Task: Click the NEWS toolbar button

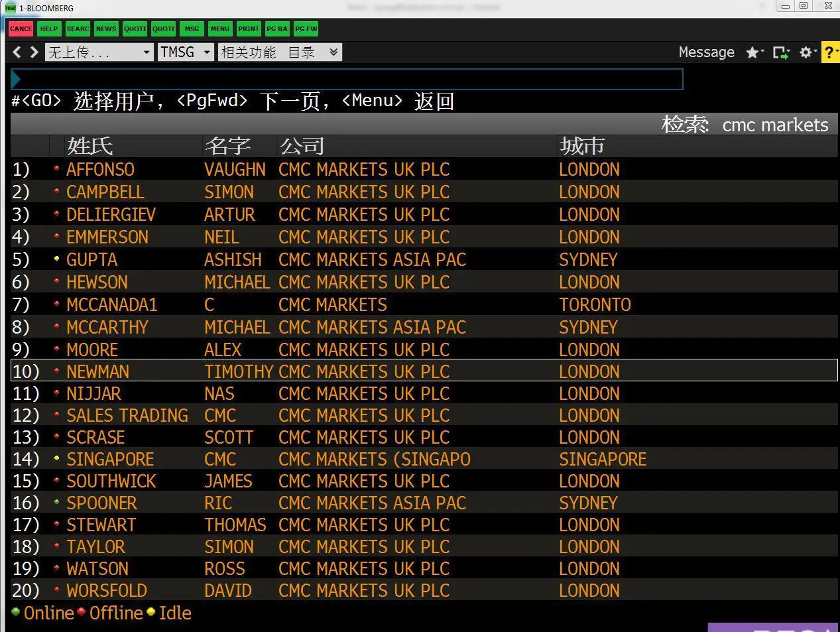Action: pyautogui.click(x=106, y=29)
